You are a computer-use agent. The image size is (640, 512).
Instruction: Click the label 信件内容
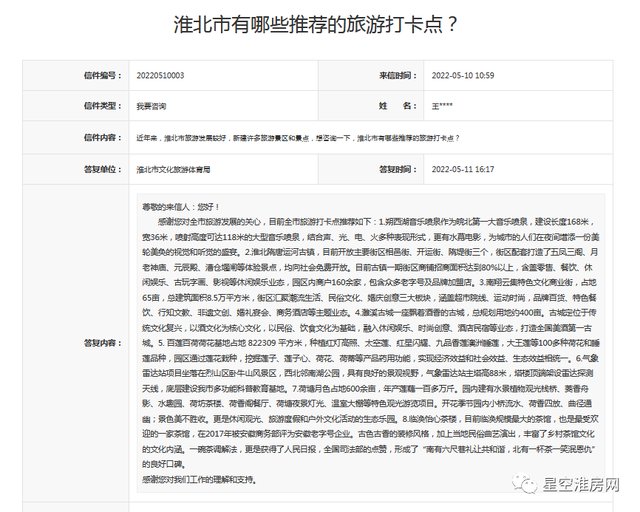point(102,138)
